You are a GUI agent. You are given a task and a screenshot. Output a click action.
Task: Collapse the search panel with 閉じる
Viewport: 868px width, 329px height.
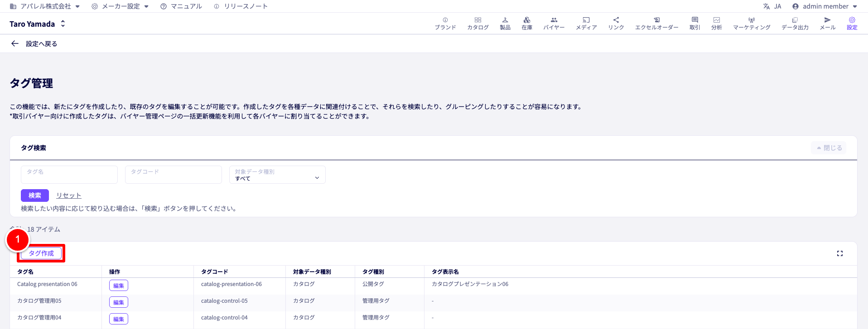(x=829, y=148)
